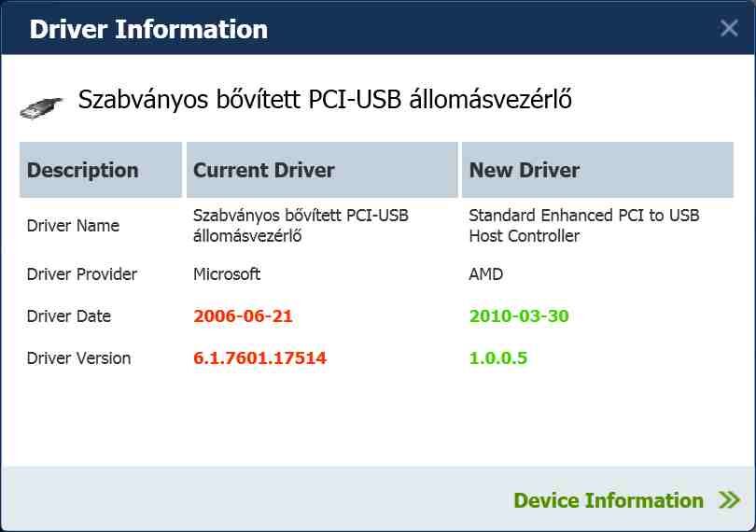Click the Standard Enhanced PCI to USB name

click(x=583, y=226)
